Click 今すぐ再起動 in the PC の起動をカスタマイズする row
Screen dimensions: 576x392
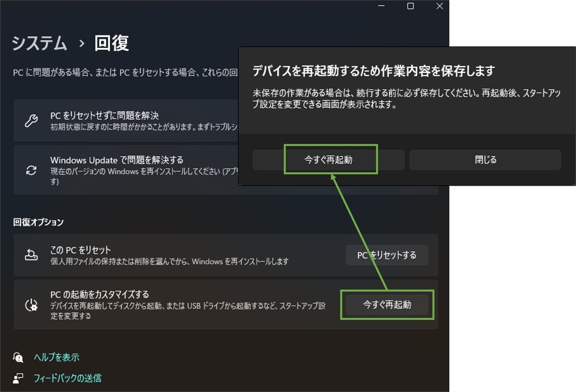(x=387, y=305)
